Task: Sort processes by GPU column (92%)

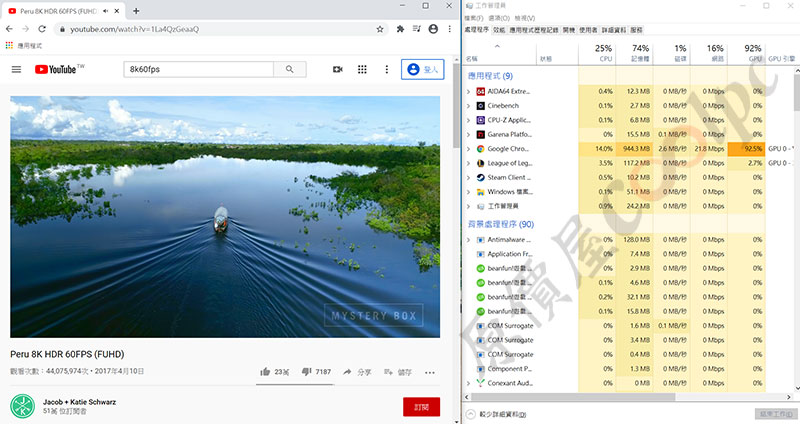Action: click(x=746, y=53)
